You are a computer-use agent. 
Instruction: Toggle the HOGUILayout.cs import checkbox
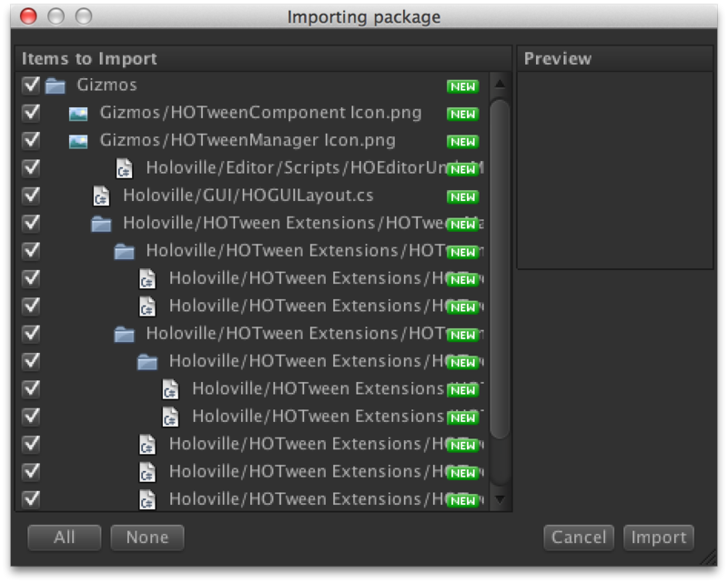31,196
